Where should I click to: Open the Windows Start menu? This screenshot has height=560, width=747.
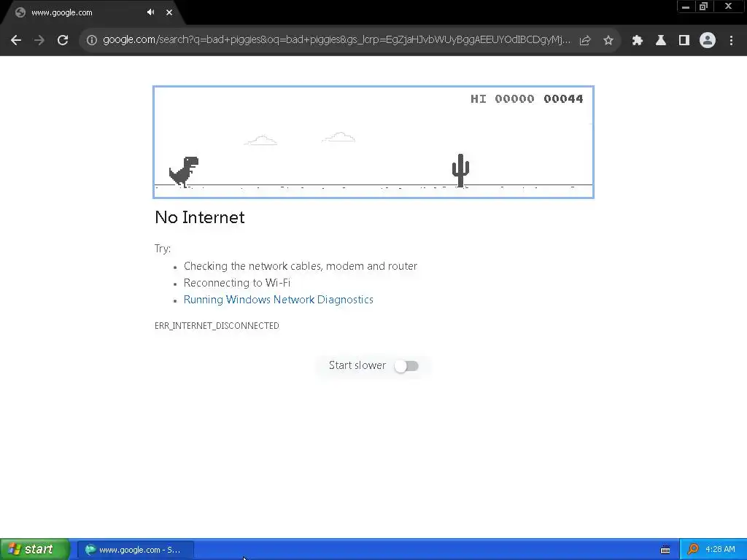[35, 549]
